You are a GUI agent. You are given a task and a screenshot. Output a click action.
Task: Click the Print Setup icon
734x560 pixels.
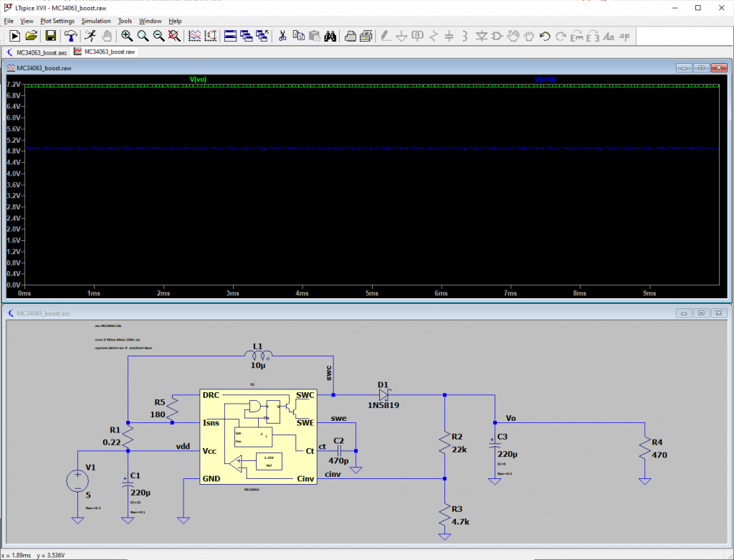coord(366,36)
